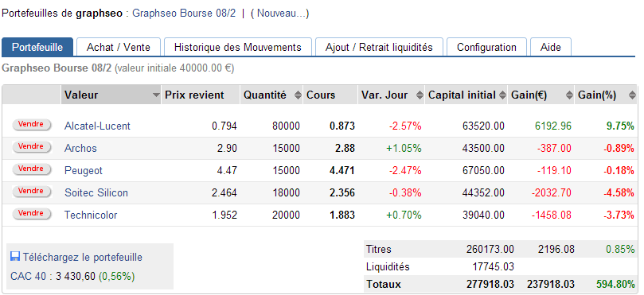
Task: Open the Alcatel-Lucent stock link
Action: coord(97,126)
